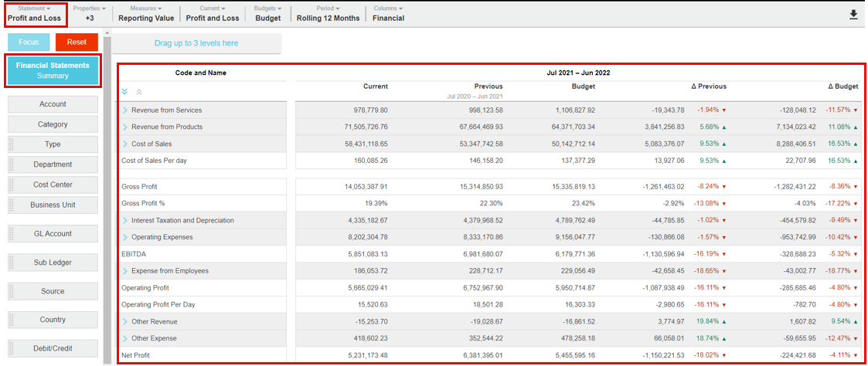
Task: Expand the Other Revenue row
Action: pyautogui.click(x=125, y=321)
